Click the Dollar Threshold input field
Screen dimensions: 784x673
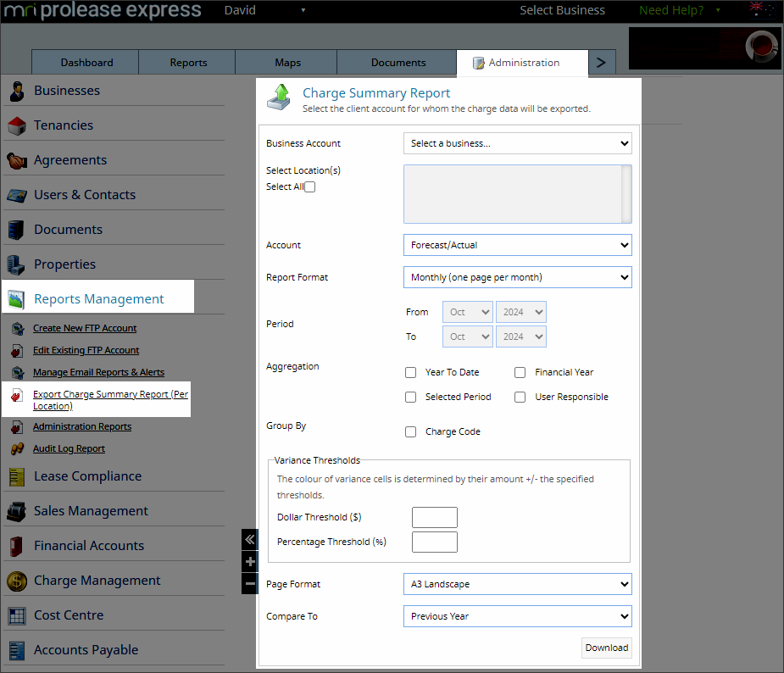coord(435,518)
